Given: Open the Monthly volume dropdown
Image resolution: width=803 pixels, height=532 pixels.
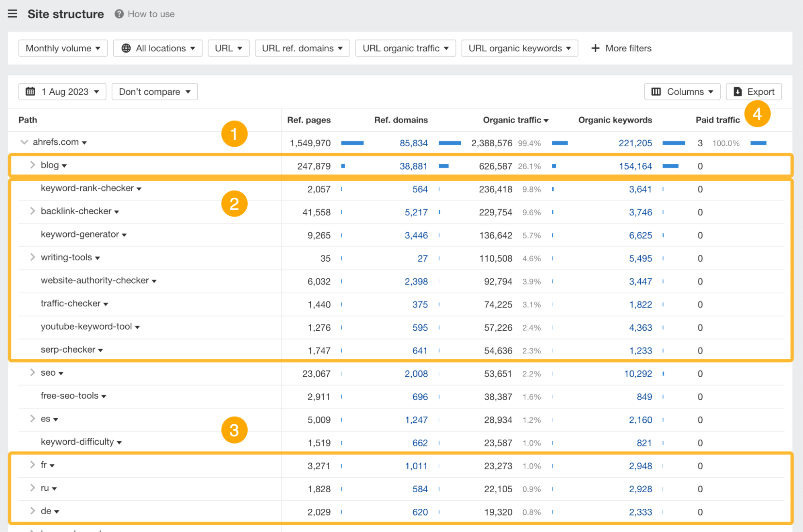Looking at the screenshot, I should pos(63,48).
